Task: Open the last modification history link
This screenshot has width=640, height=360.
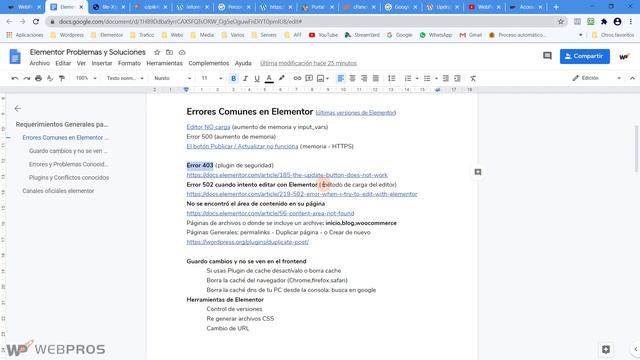Action: (308, 63)
